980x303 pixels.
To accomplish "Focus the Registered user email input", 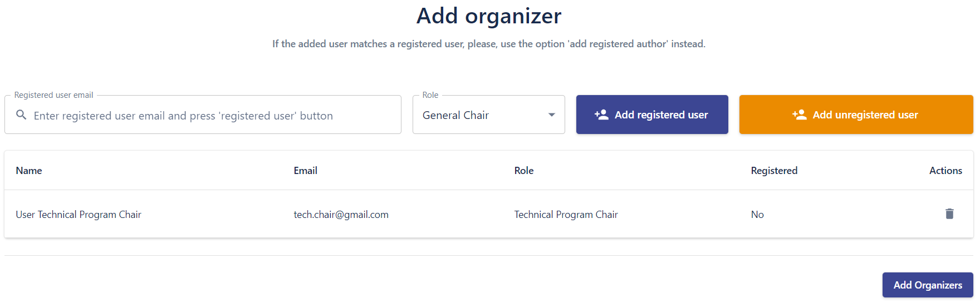I will coord(212,116).
